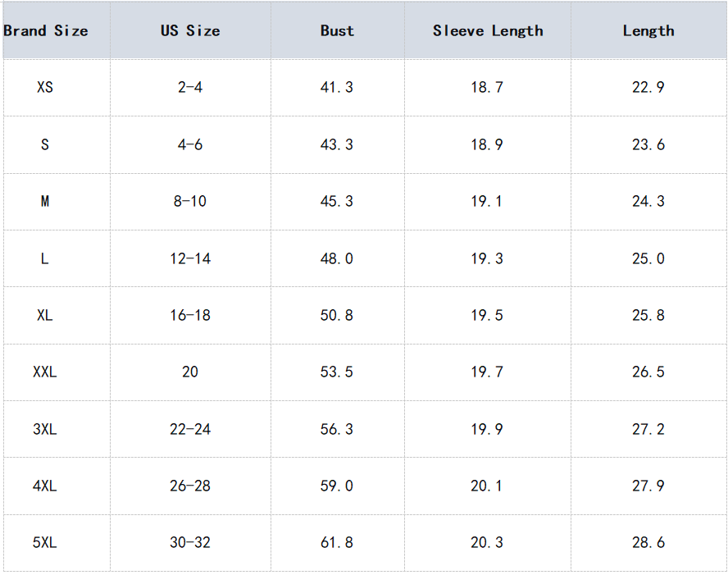The height and width of the screenshot is (575, 728).
Task: Click the M brand size cell
Action: 45,201
